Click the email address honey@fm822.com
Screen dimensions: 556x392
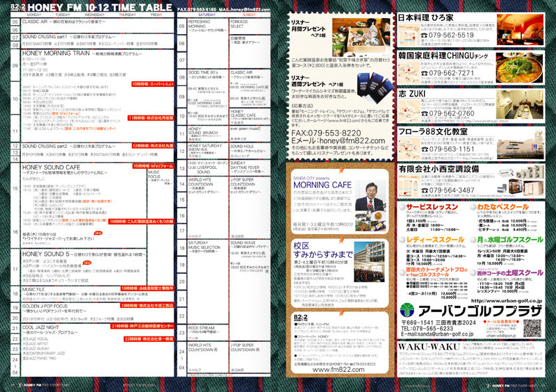tap(352, 141)
